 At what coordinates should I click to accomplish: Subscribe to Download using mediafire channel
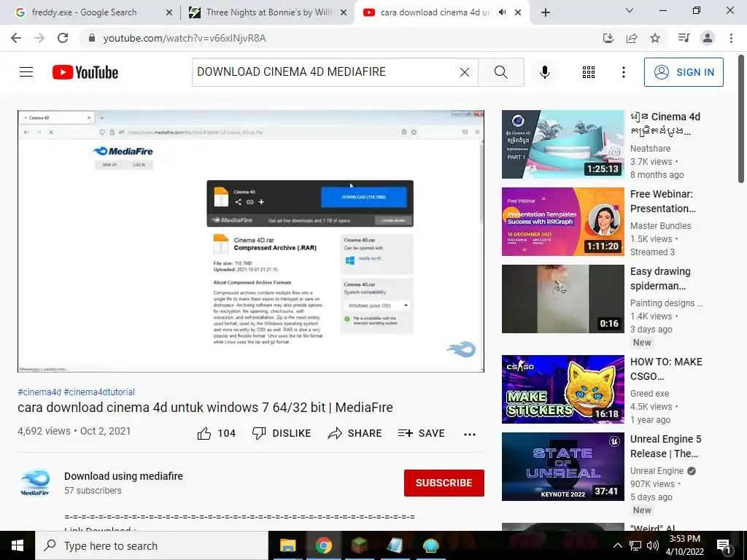tap(444, 483)
